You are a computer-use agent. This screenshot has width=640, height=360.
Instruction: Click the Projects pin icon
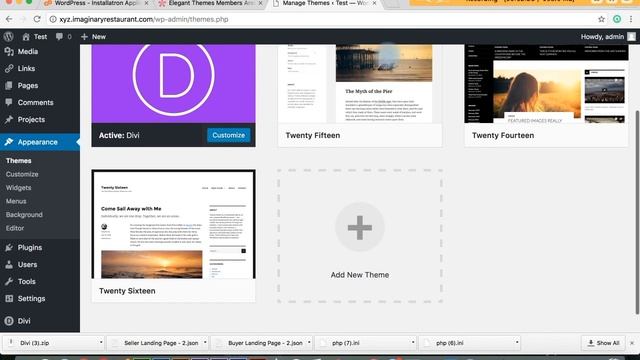9,120
